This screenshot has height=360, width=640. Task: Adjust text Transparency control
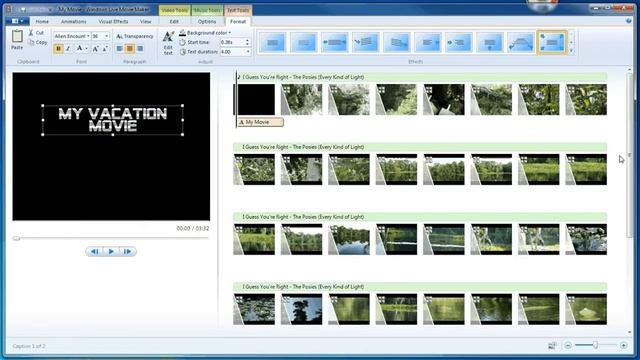[x=135, y=36]
